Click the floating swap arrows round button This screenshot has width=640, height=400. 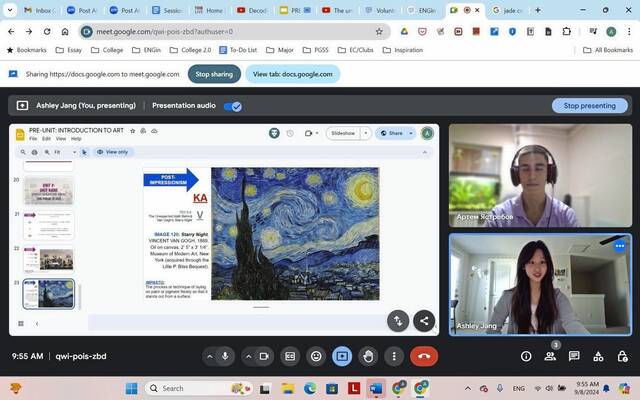(x=398, y=321)
